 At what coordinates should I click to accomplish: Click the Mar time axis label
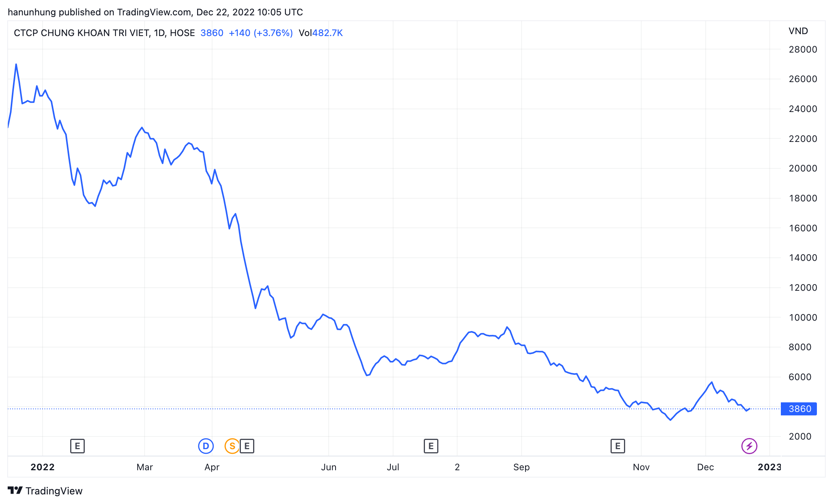click(145, 467)
